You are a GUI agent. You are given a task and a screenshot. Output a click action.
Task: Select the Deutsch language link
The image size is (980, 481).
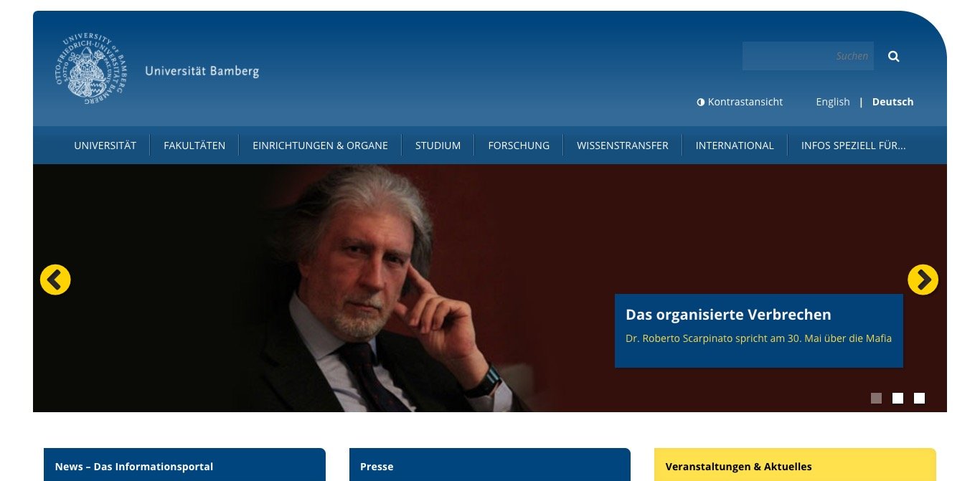coord(892,102)
